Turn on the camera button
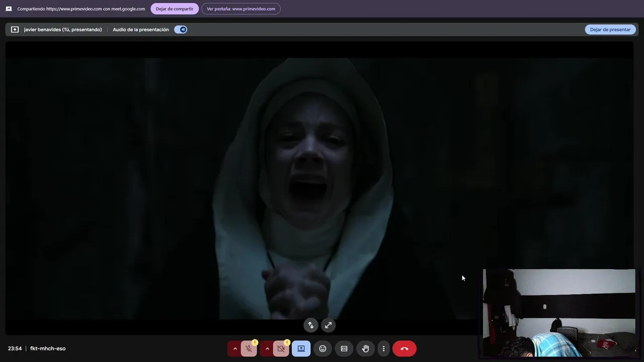This screenshot has width=644, height=362. pos(281,348)
